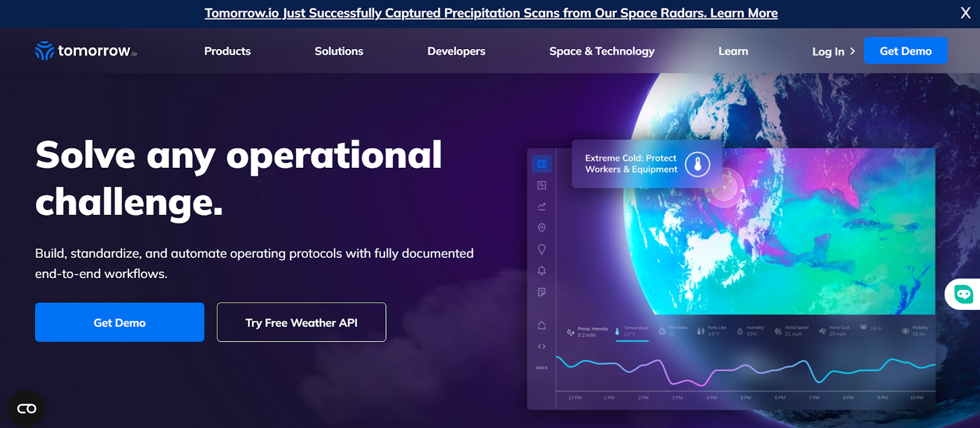This screenshot has width=980, height=428.
Task: Click 6 PM on the chart timeline
Action: pos(780,398)
